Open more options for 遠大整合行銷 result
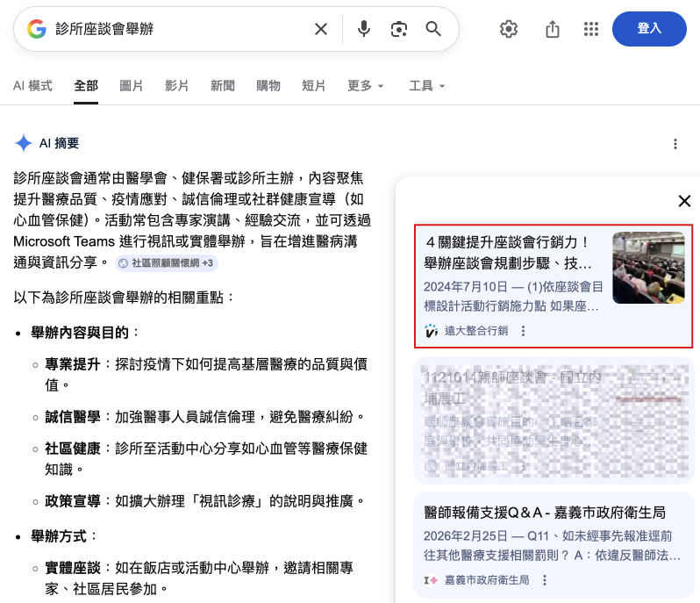 pos(524,331)
